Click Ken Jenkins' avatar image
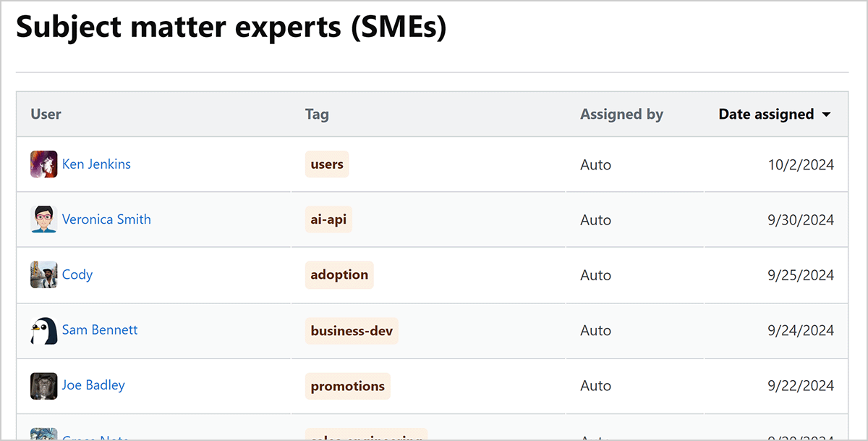This screenshot has height=441, width=868. coord(43,164)
